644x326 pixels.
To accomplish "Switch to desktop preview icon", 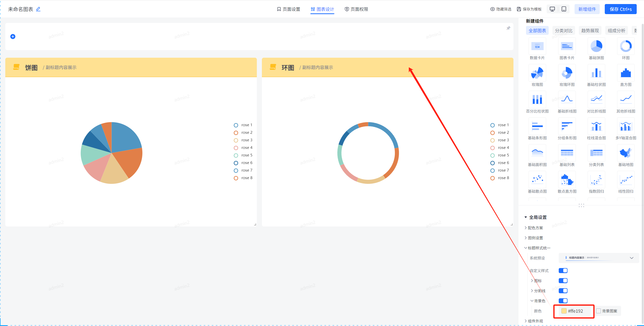I will tap(552, 9).
